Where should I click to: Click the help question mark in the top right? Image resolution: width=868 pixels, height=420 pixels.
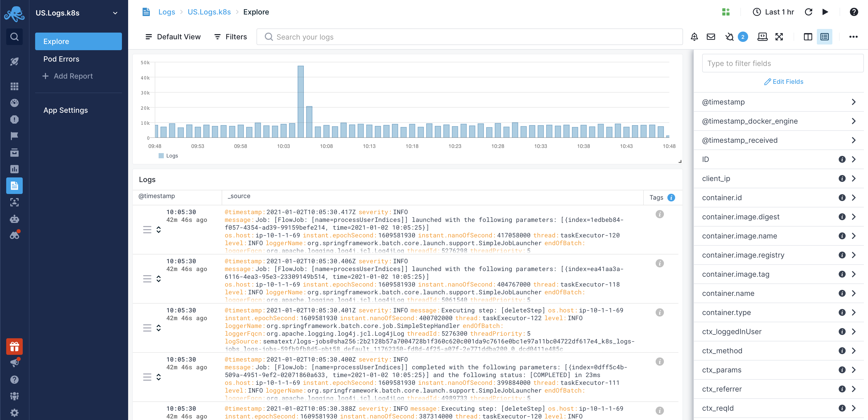(854, 12)
